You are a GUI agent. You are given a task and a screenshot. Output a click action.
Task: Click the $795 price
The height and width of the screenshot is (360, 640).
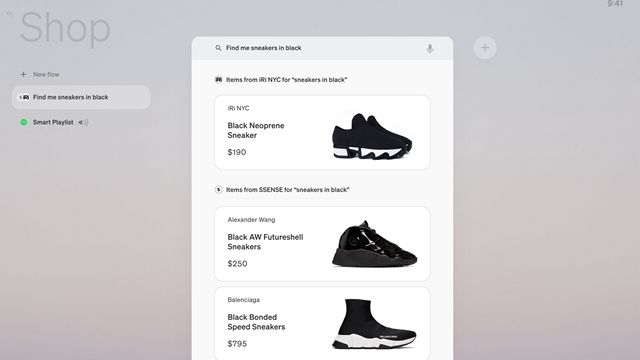point(237,344)
